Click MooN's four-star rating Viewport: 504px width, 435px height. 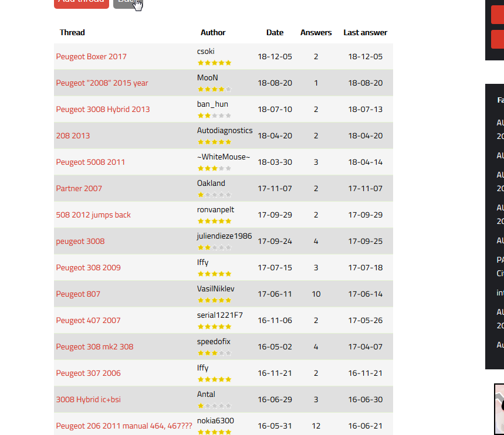pos(214,89)
